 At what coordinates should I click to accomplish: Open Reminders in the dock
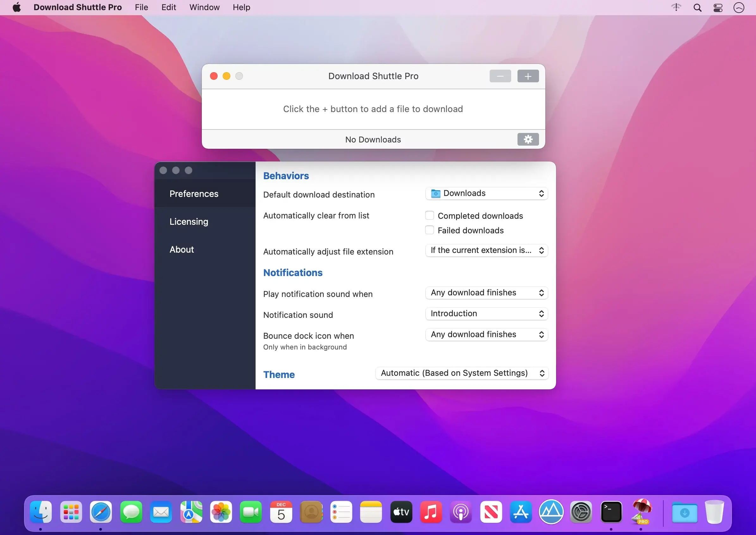[x=341, y=512]
